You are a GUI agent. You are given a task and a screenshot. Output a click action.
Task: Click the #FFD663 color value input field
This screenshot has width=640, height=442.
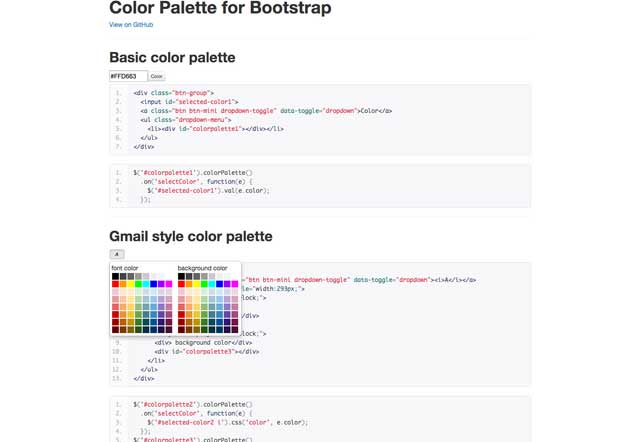coord(128,76)
